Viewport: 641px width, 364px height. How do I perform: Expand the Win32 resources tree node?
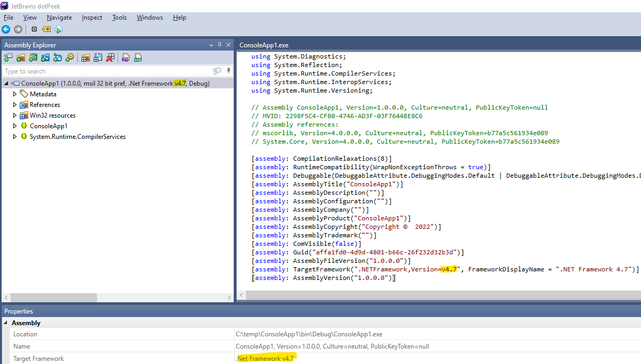click(15, 115)
